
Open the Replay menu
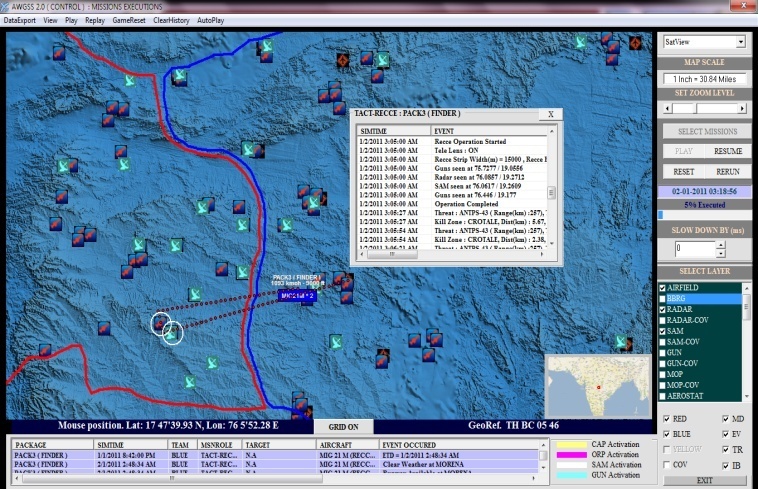click(x=95, y=20)
